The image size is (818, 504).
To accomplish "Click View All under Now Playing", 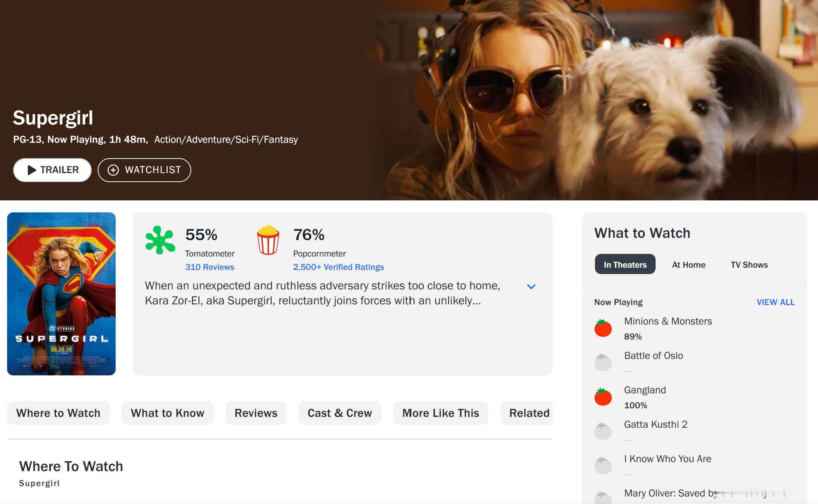I will [775, 302].
